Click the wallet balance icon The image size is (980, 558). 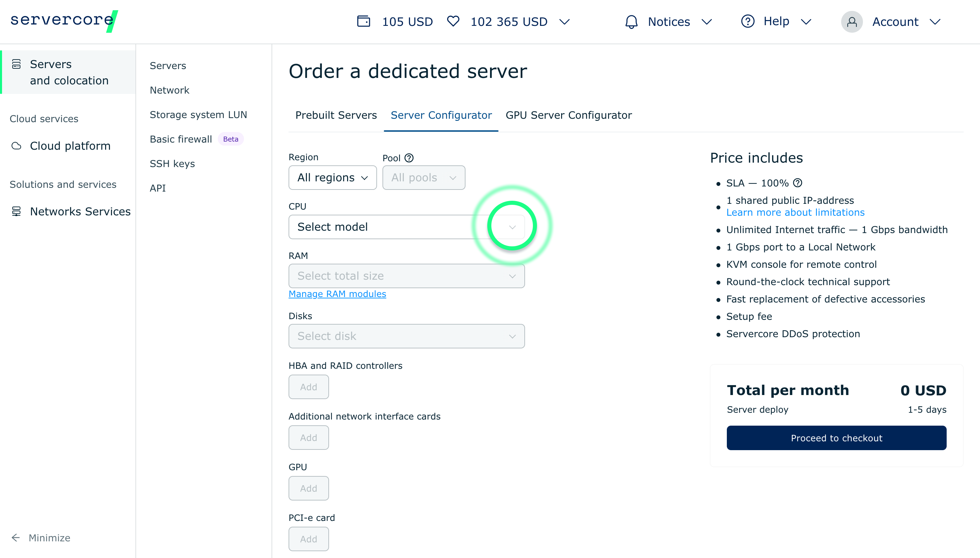click(x=363, y=21)
